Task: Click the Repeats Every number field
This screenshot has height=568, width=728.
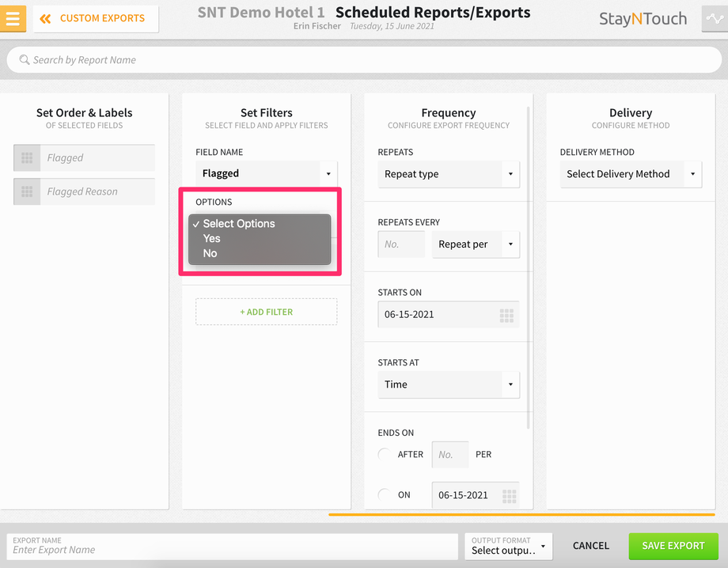Action: click(401, 244)
